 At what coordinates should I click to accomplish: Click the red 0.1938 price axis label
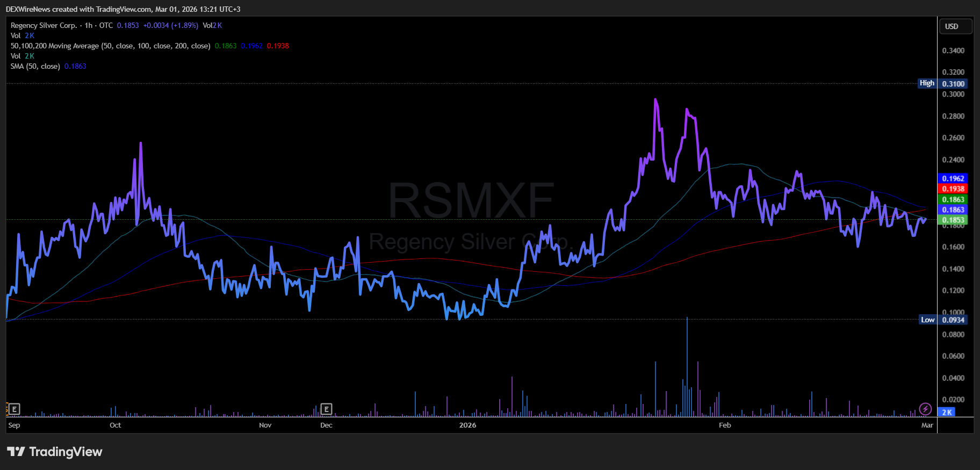953,189
